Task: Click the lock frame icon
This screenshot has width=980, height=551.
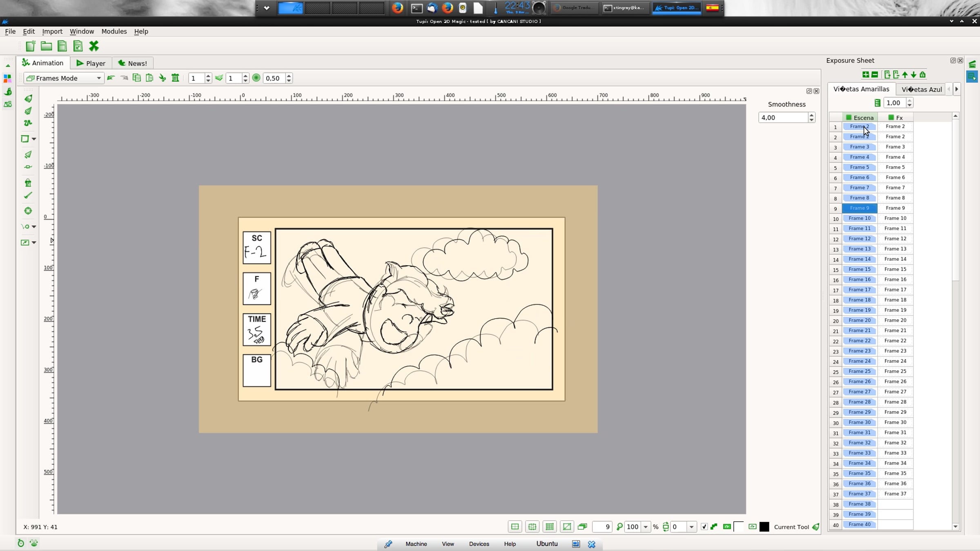Action: pyautogui.click(x=922, y=75)
